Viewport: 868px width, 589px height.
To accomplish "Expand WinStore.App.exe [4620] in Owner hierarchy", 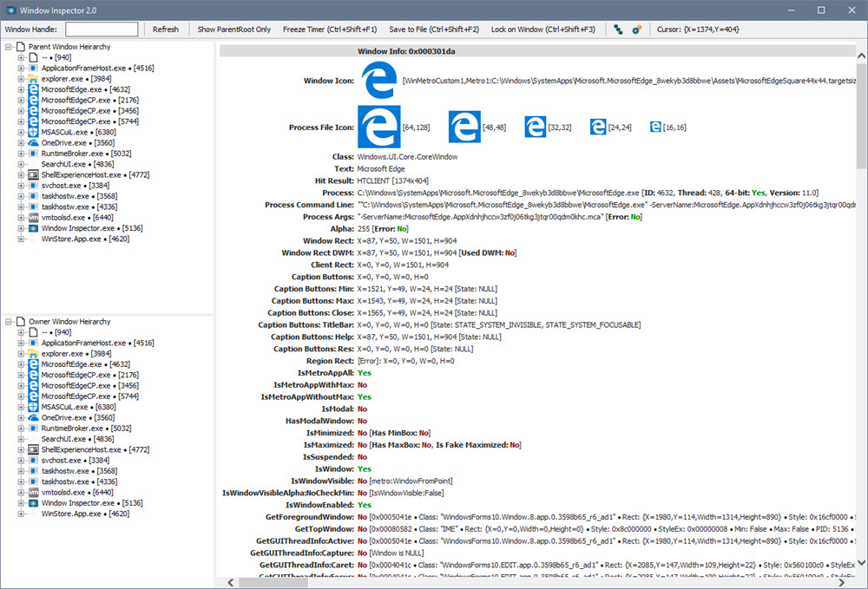I will click(21, 514).
